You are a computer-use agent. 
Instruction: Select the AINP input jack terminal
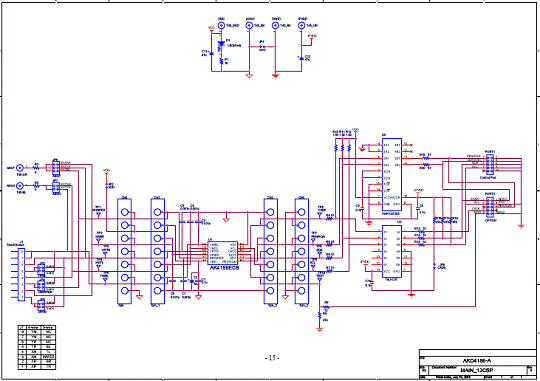[x=20, y=168]
